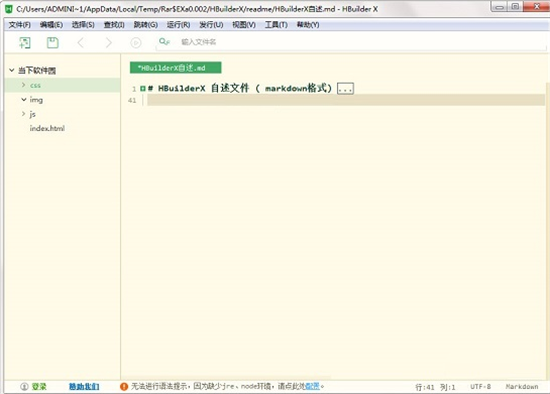
Task: Maximize the HBuilder X window
Action: click(x=515, y=7)
